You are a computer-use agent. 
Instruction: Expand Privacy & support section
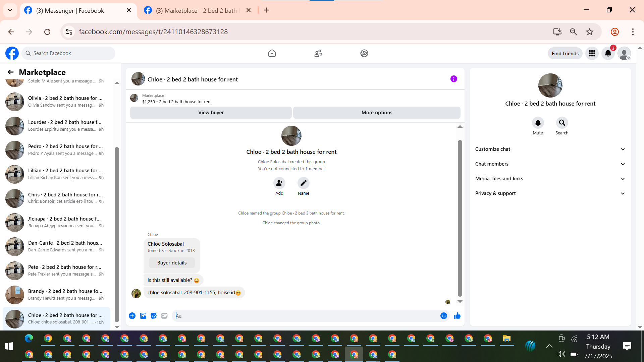click(x=550, y=193)
